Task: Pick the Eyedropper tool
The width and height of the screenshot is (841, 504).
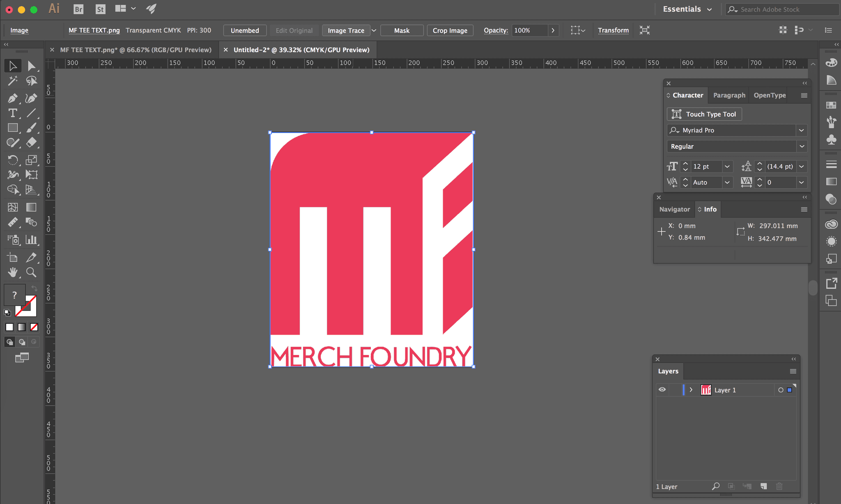Action: [x=31, y=257]
